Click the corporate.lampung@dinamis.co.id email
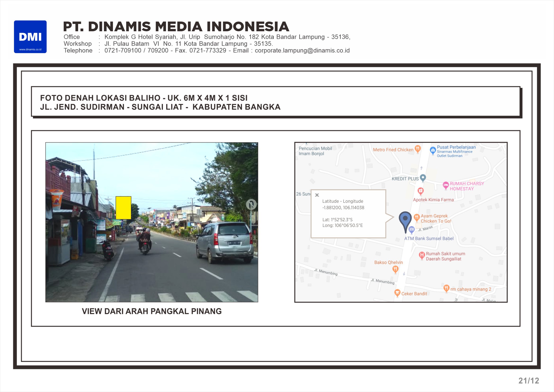 302,50
